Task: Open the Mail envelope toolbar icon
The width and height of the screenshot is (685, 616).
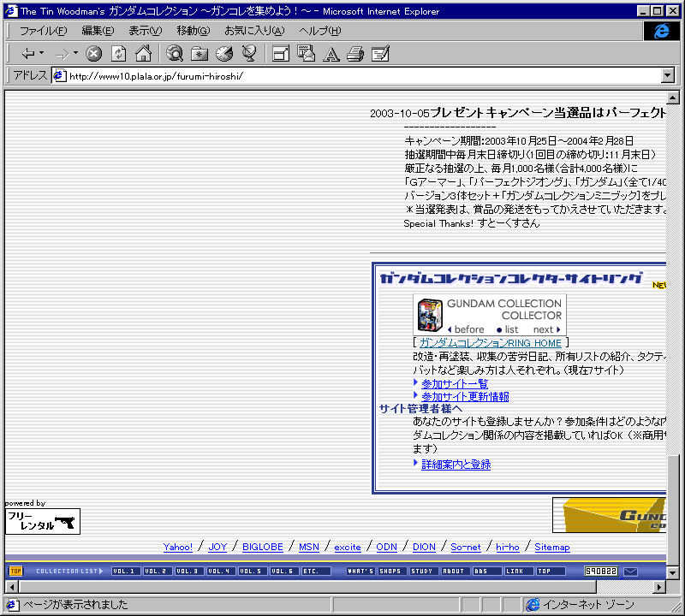Action: [x=306, y=54]
